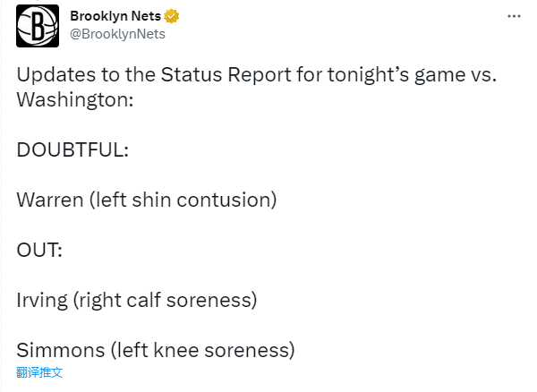This screenshot has height=392, width=537.
Task: Click the Brooklyn Nets logo avatar
Action: point(37,25)
